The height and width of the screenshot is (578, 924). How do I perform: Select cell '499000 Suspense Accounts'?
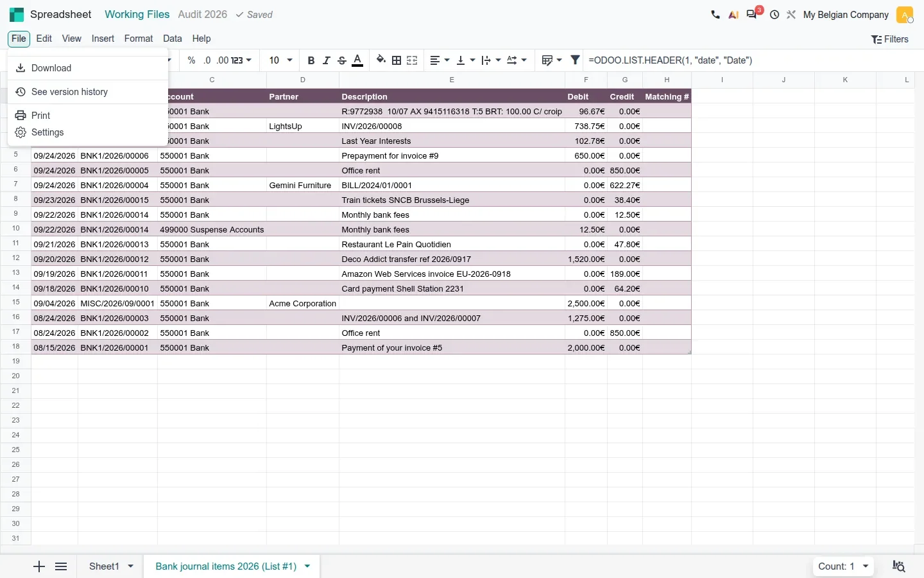(212, 229)
